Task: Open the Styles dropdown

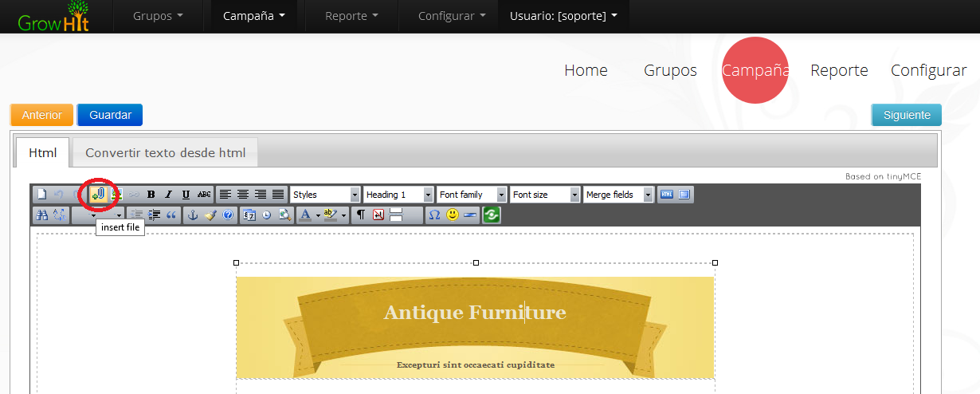Action: [x=325, y=195]
